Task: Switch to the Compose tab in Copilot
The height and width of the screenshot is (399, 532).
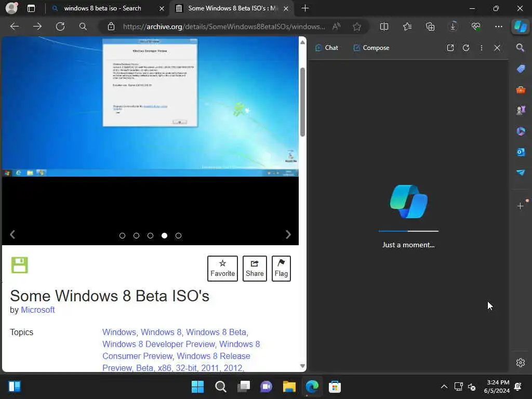Action: [x=371, y=48]
